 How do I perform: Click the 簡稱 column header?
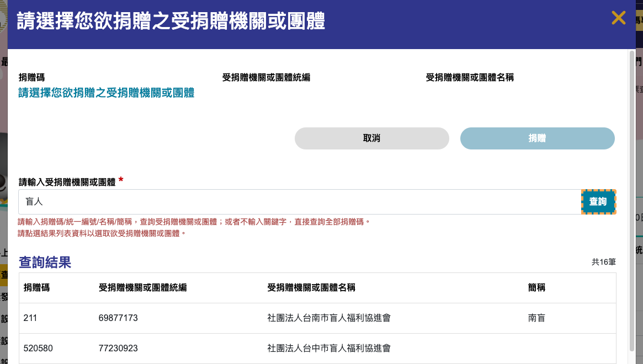[536, 288]
